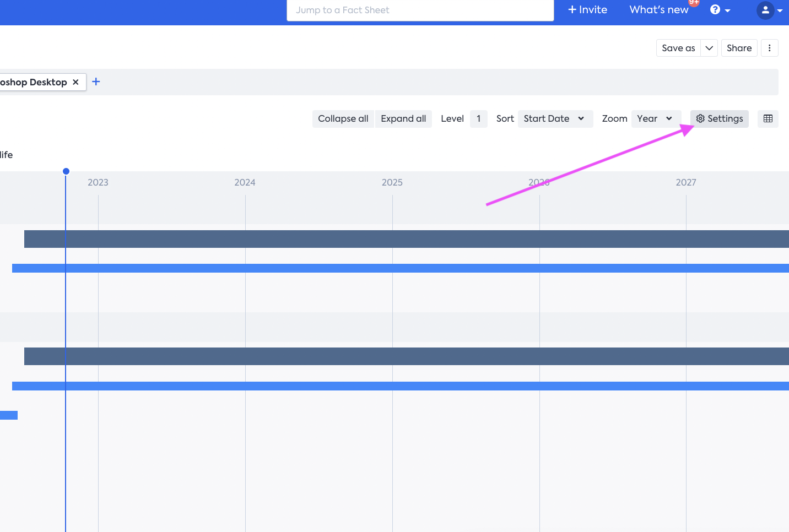Image resolution: width=789 pixels, height=532 pixels.
Task: Open the Sort Start Date dropdown
Action: coord(555,118)
